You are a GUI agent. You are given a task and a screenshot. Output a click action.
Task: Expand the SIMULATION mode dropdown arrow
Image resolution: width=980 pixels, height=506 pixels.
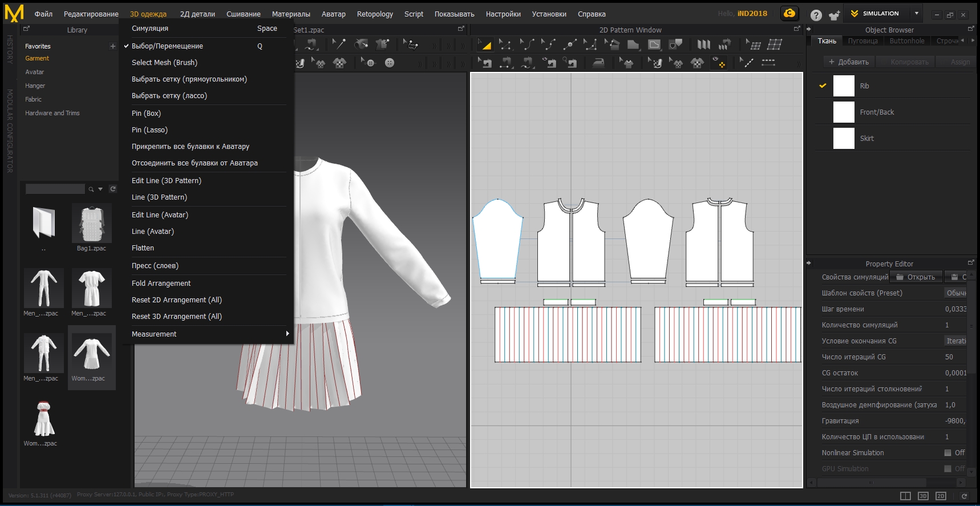[x=917, y=14]
